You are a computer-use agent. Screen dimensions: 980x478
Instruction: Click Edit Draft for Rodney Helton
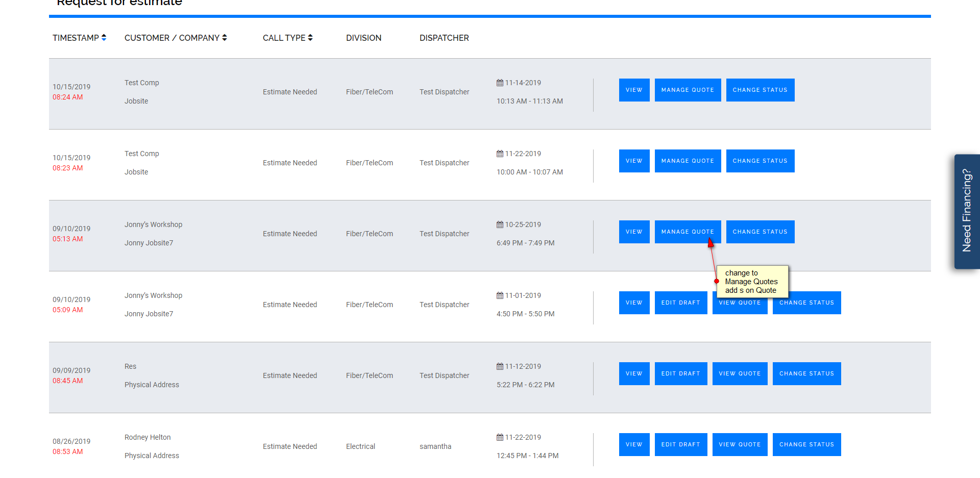tap(680, 444)
